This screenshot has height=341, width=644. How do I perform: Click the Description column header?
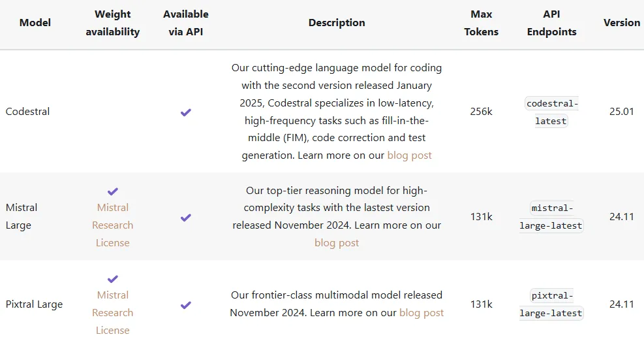click(x=337, y=23)
